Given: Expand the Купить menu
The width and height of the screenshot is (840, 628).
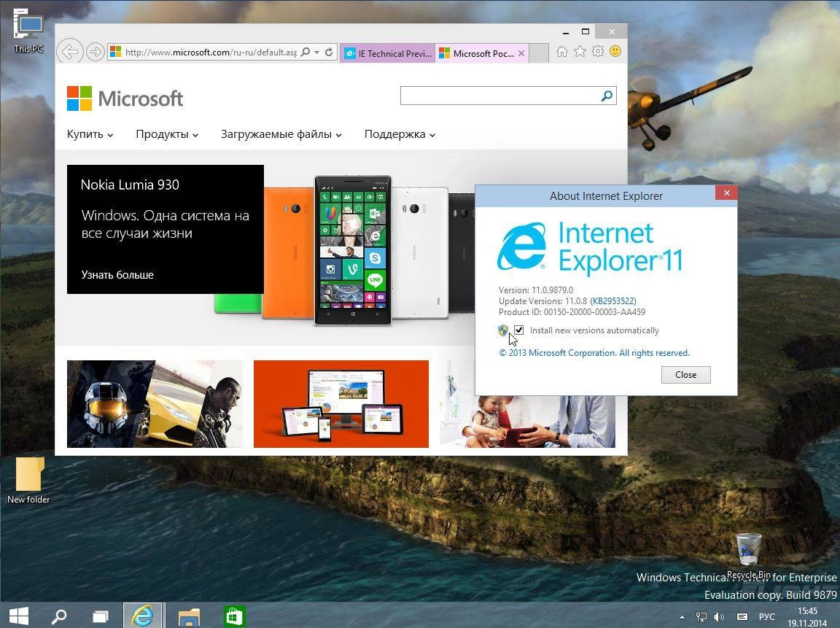Looking at the screenshot, I should (90, 134).
